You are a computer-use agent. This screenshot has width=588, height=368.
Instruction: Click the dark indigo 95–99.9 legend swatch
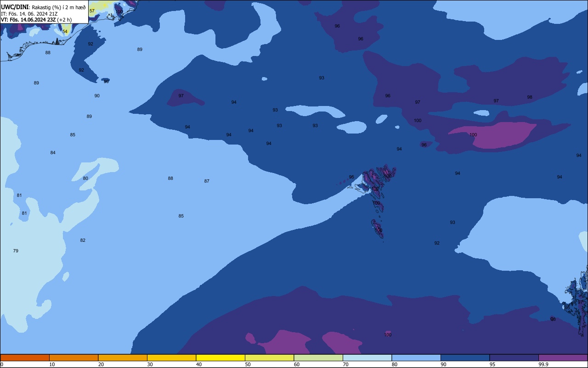(514, 357)
